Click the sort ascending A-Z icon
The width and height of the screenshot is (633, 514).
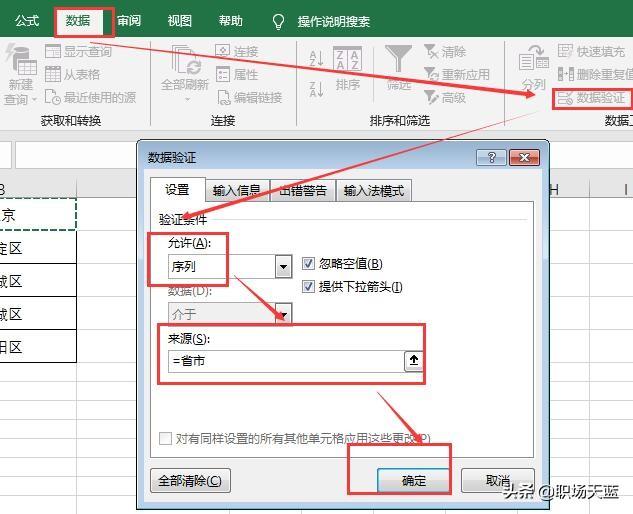[x=316, y=59]
